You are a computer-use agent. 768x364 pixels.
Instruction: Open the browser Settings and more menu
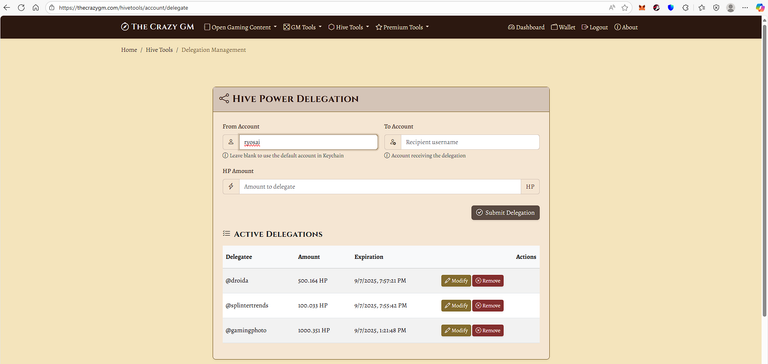[x=745, y=8]
